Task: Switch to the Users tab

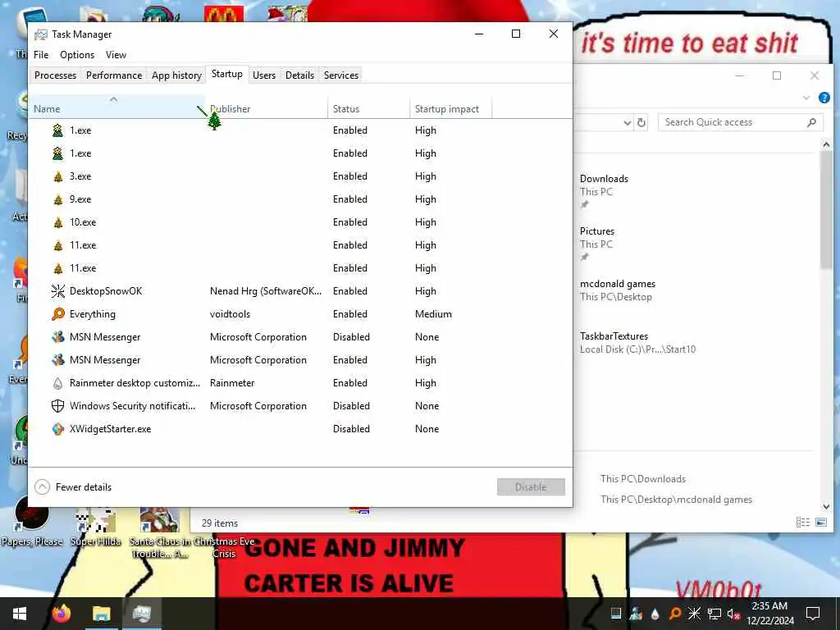Action: [x=264, y=75]
